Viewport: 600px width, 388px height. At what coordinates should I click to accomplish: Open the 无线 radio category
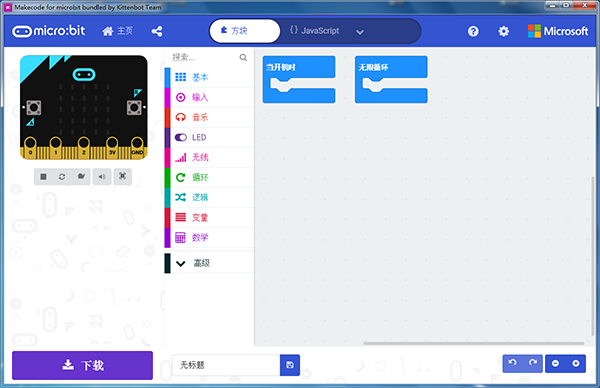coord(209,157)
